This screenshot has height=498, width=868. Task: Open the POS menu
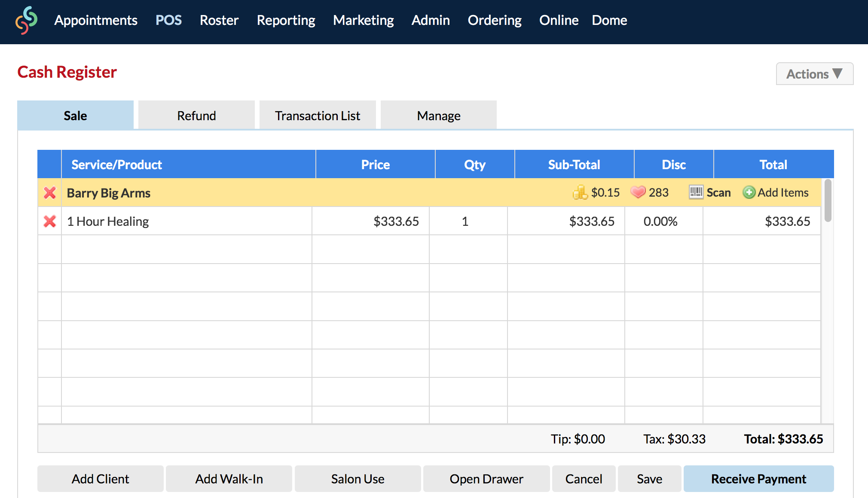(168, 20)
